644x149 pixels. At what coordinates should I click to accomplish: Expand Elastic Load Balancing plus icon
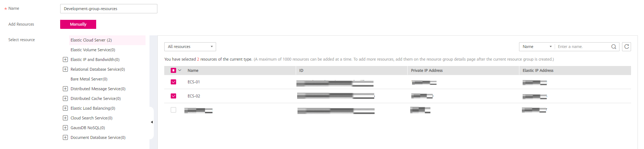[65, 108]
